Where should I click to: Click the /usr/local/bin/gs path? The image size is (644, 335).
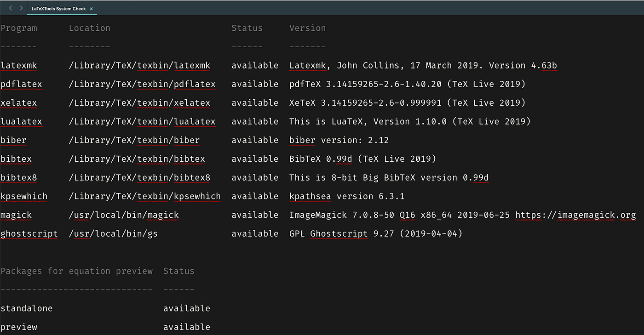(x=114, y=234)
